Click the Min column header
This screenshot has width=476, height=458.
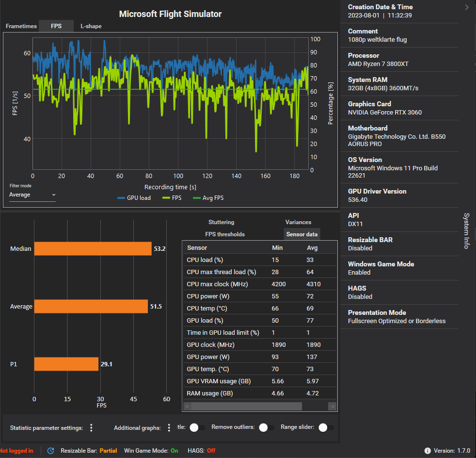277,248
